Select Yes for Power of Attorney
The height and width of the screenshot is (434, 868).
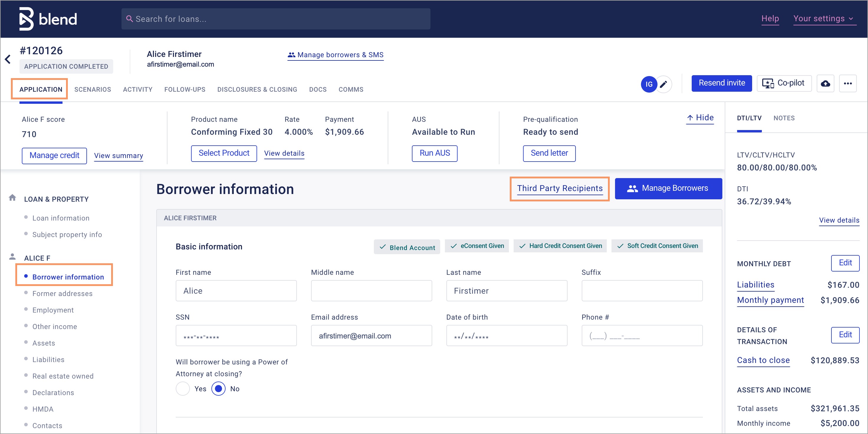coord(183,389)
